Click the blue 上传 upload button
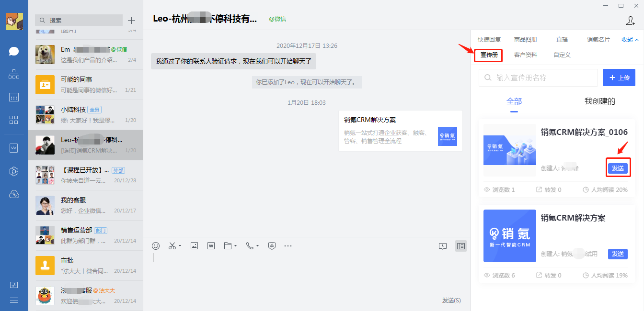644x311 pixels. pos(619,78)
